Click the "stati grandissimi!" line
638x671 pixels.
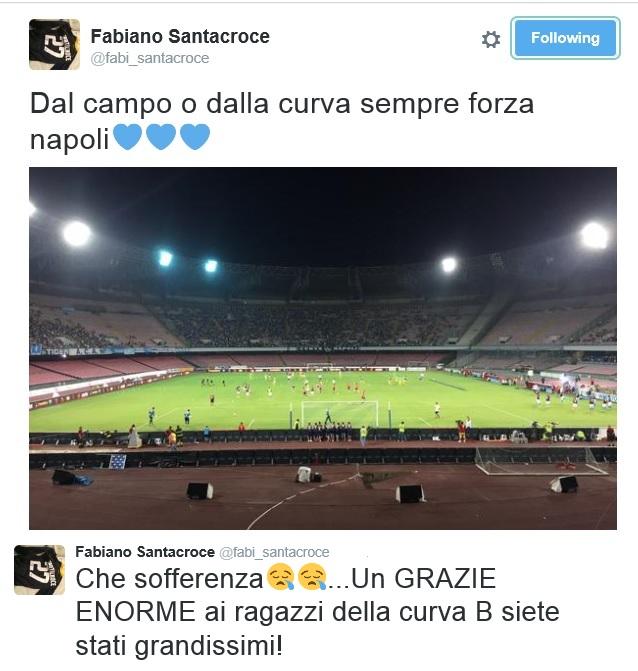(179, 646)
